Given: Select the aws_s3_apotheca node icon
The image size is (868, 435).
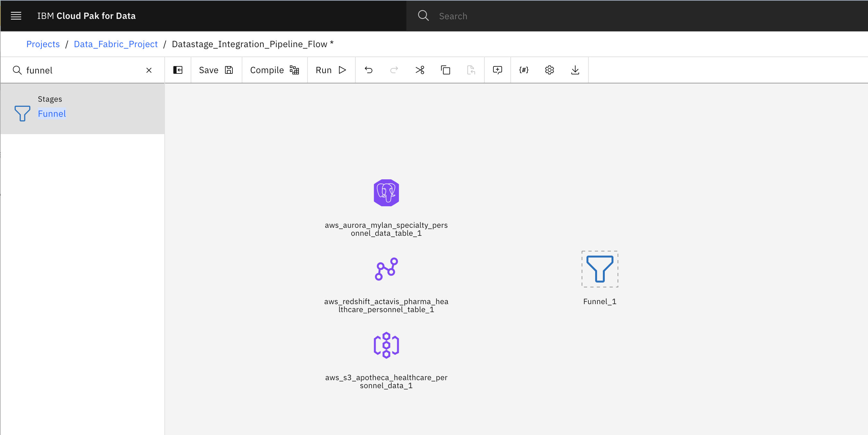Looking at the screenshot, I should [x=386, y=345].
